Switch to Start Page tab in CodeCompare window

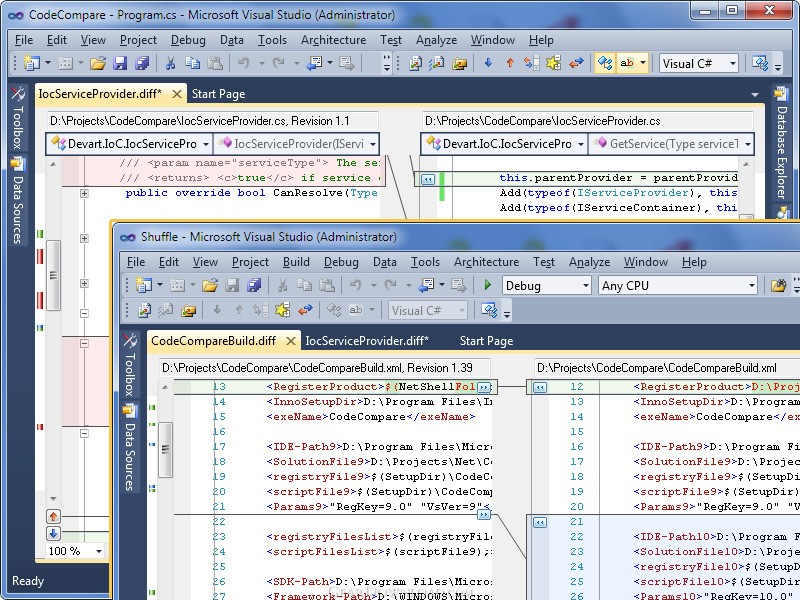[218, 94]
